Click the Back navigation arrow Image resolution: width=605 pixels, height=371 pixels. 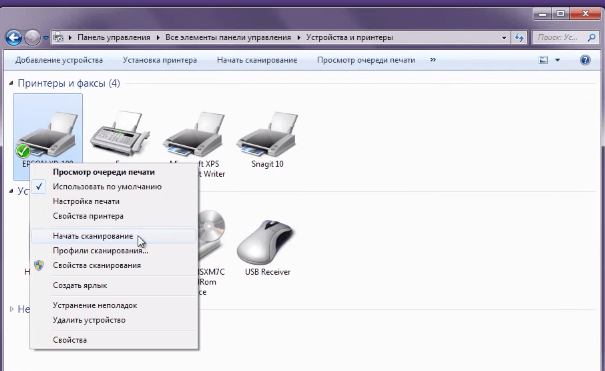click(x=14, y=38)
